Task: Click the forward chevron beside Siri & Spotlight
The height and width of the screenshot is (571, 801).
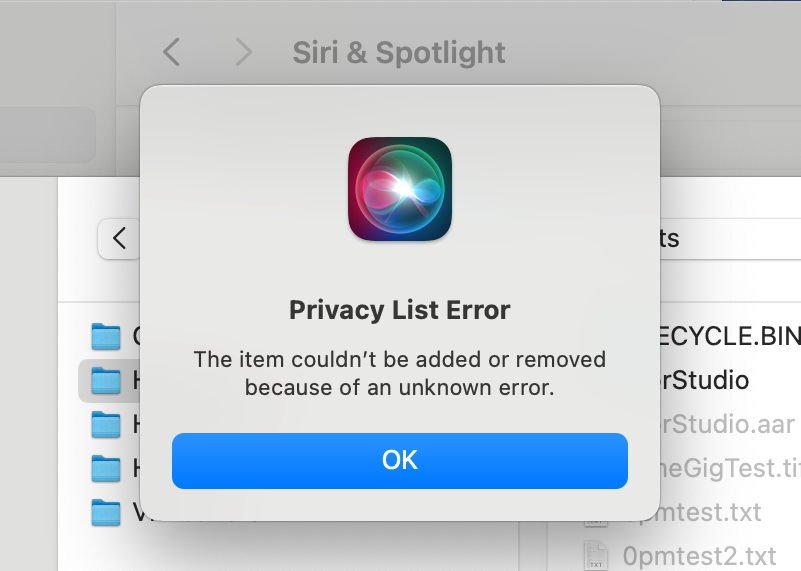Action: click(243, 52)
